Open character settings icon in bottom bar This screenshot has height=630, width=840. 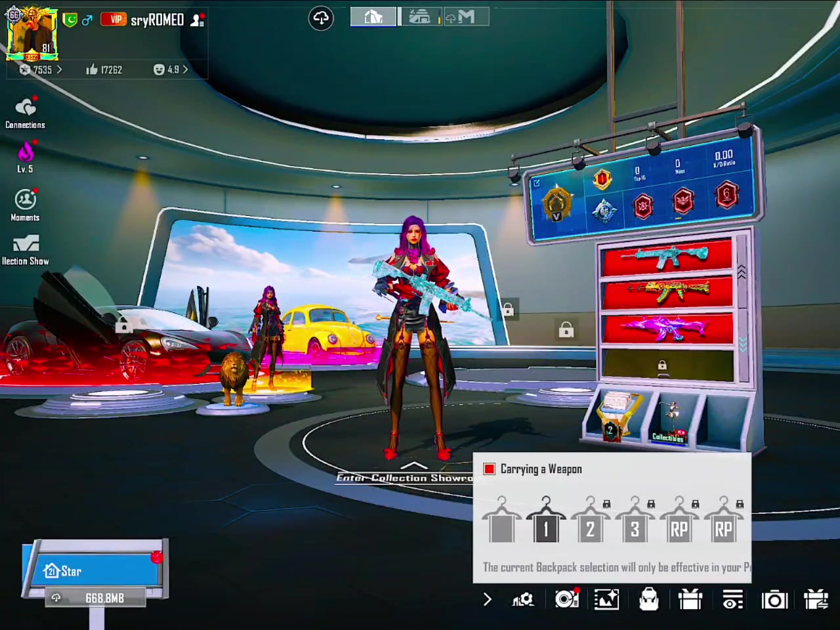pos(523,599)
